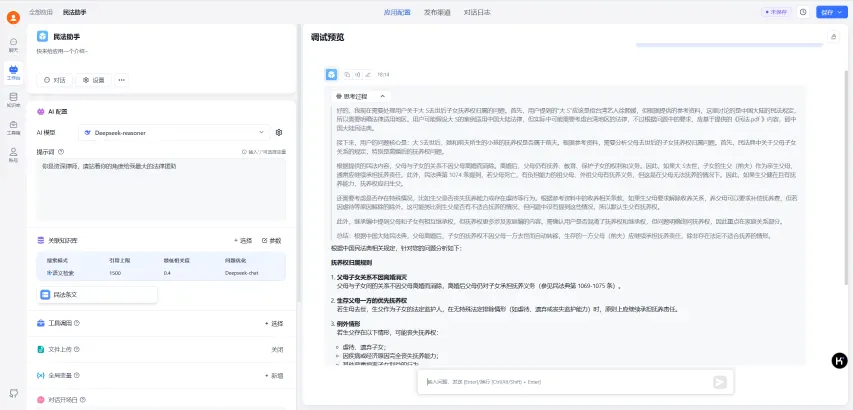
Task: Open the 知识库 knowledge base section
Action: (13, 100)
